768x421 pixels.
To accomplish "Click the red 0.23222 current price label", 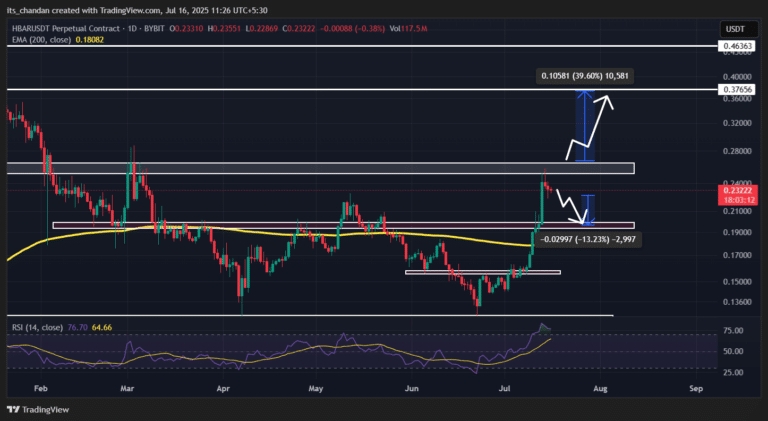I will click(x=737, y=188).
